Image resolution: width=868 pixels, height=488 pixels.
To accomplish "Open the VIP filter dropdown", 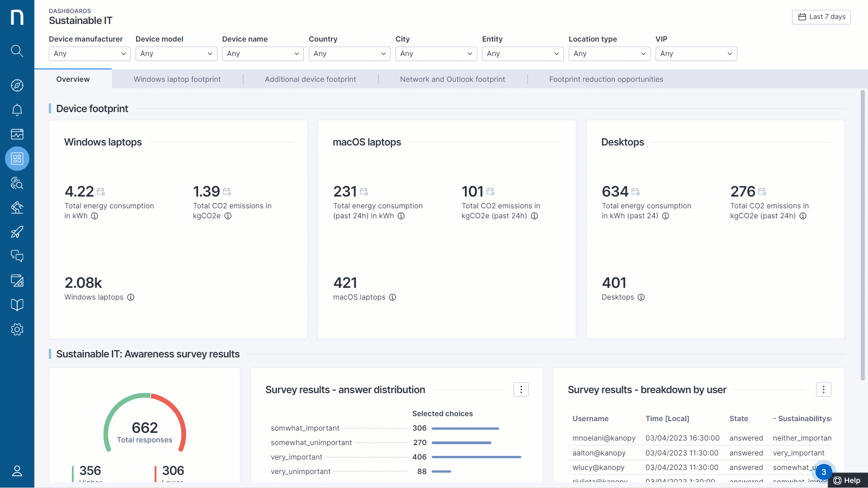I will pyautogui.click(x=696, y=54).
